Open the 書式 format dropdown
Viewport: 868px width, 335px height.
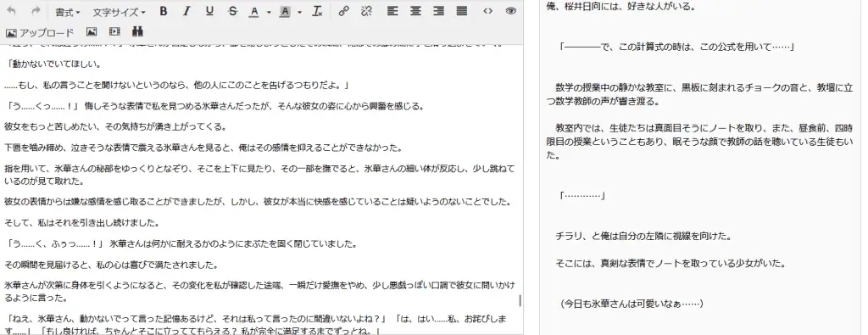pyautogui.click(x=68, y=12)
